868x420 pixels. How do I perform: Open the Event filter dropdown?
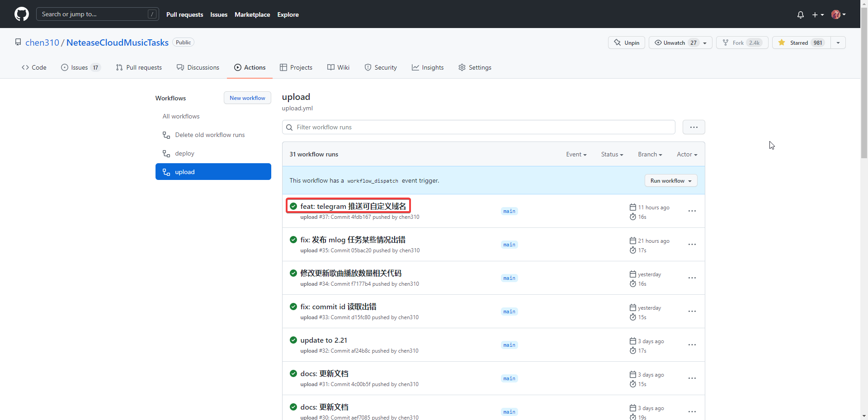pos(576,154)
